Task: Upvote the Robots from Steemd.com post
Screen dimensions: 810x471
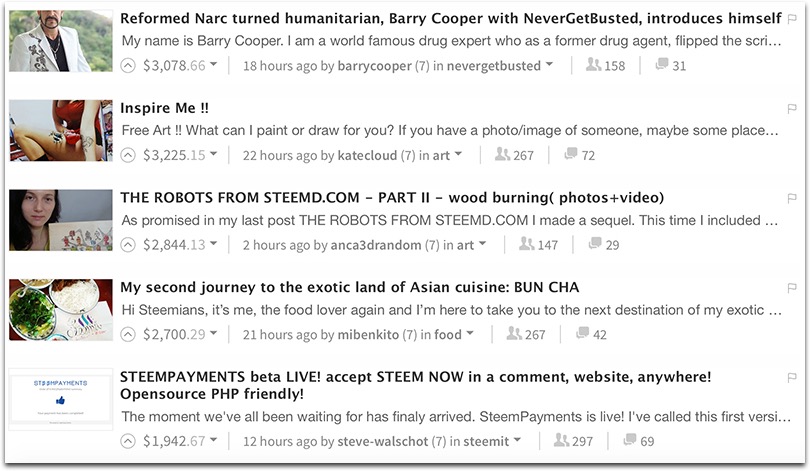Action: click(128, 244)
